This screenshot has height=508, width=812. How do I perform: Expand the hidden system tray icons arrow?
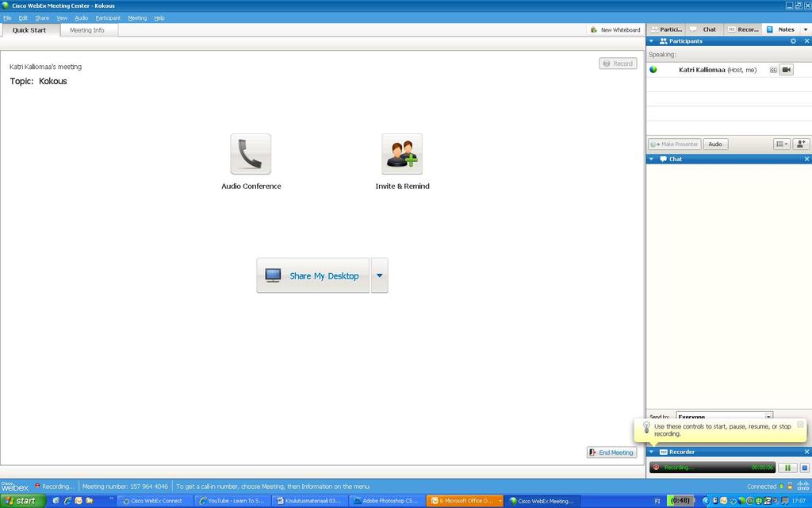click(x=705, y=501)
